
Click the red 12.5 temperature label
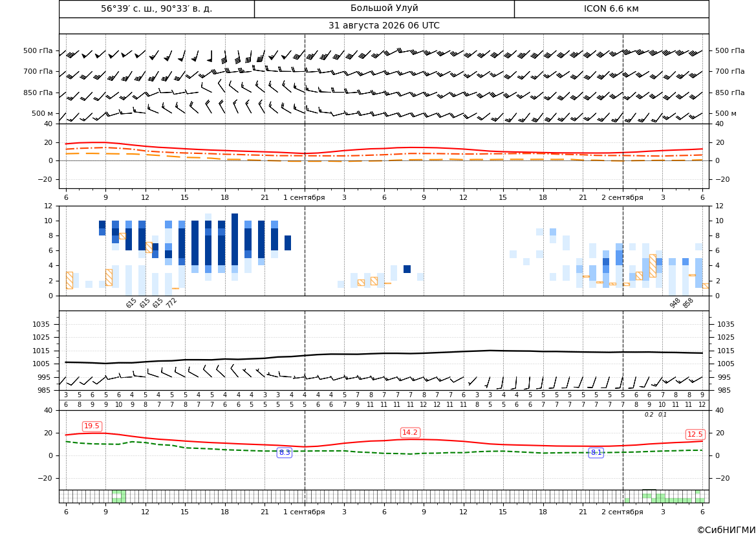[695, 434]
